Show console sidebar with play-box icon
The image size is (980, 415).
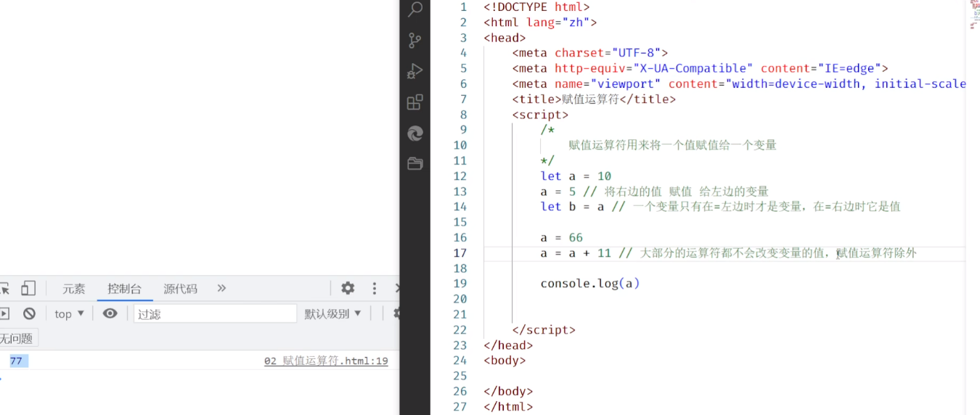(4, 313)
